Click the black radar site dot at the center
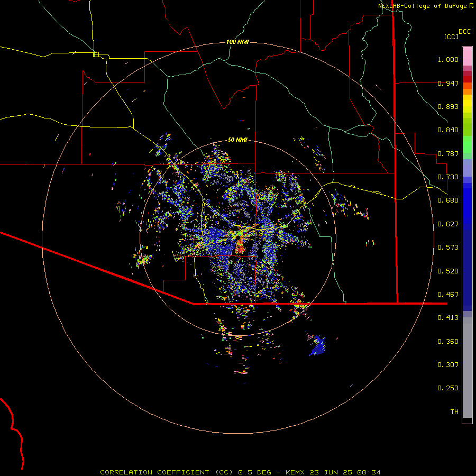 coord(239,237)
